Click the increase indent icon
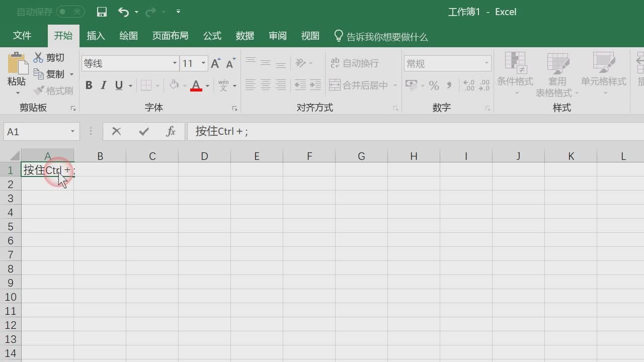Screen dimensions: 644x362 click(315, 85)
